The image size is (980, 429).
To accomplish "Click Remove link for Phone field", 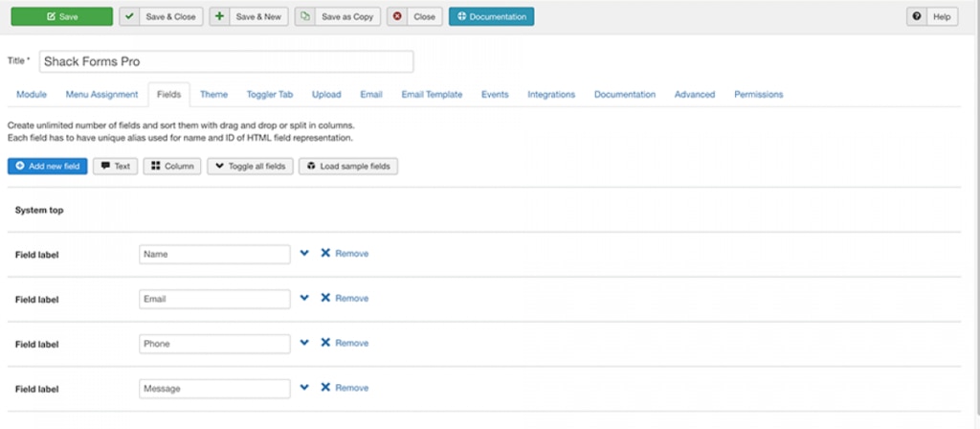I will point(352,344).
